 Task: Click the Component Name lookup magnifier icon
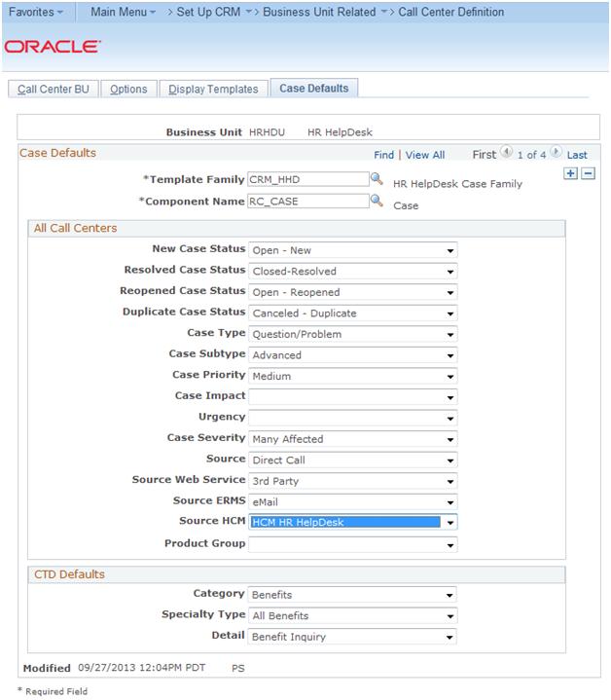point(377,201)
